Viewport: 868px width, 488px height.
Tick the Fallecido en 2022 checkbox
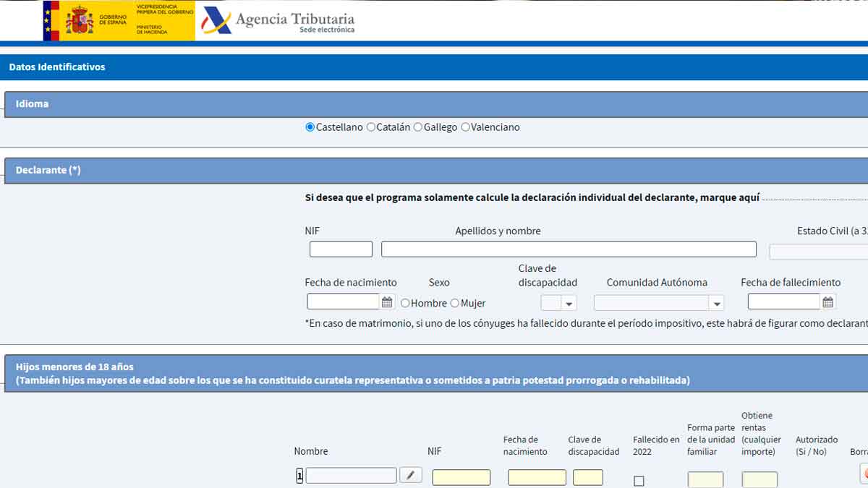(639, 481)
